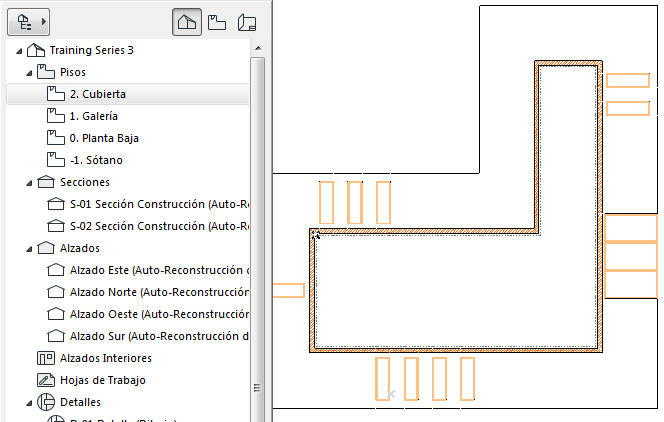Select Hojas de Trabajo item
This screenshot has width=664, height=422.
tap(103, 380)
